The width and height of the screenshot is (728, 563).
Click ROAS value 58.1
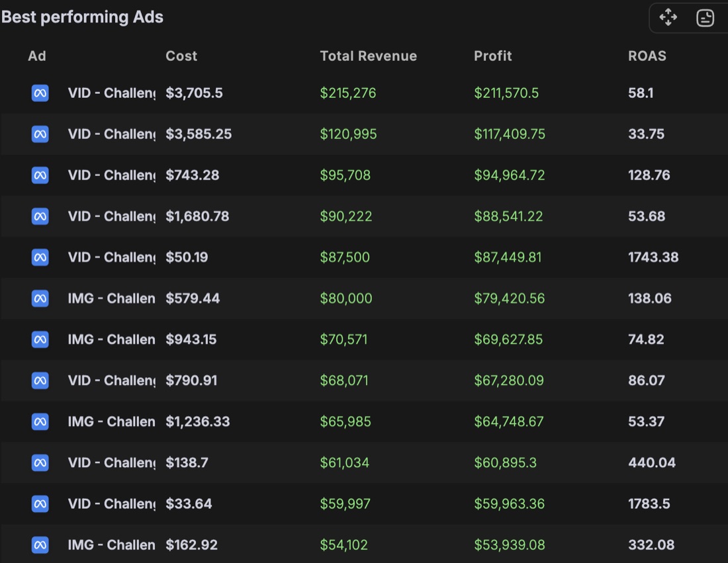point(641,93)
